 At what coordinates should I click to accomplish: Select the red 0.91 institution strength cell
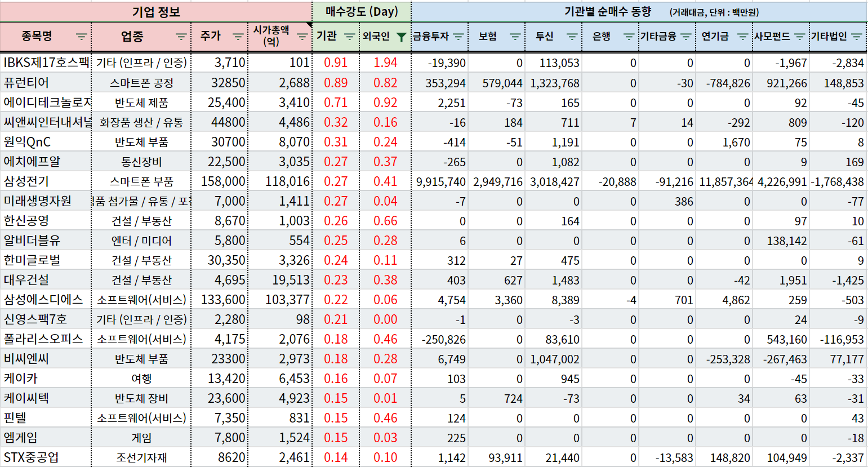click(x=336, y=63)
